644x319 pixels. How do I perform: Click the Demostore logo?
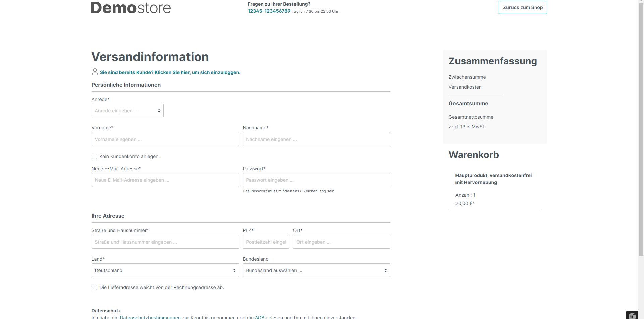[131, 8]
